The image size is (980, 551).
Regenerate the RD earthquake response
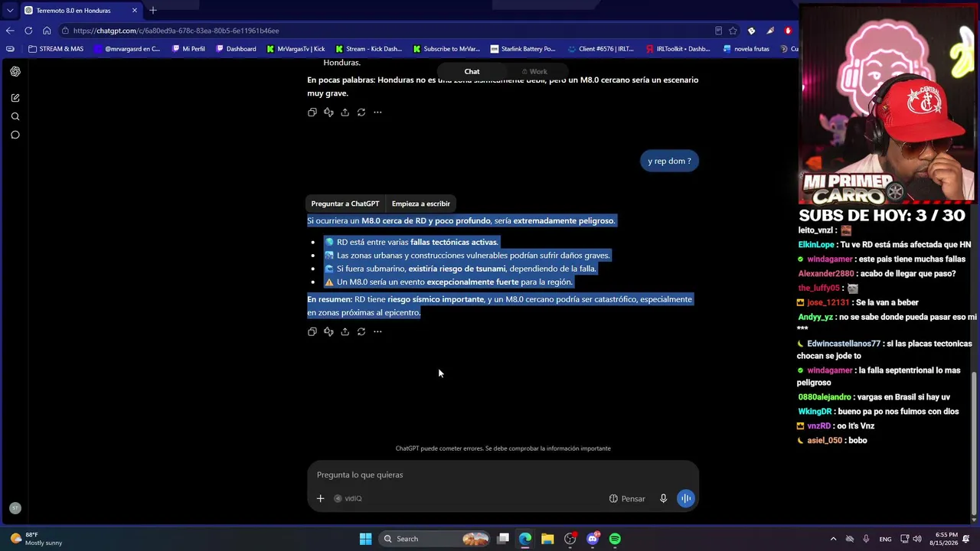361,331
